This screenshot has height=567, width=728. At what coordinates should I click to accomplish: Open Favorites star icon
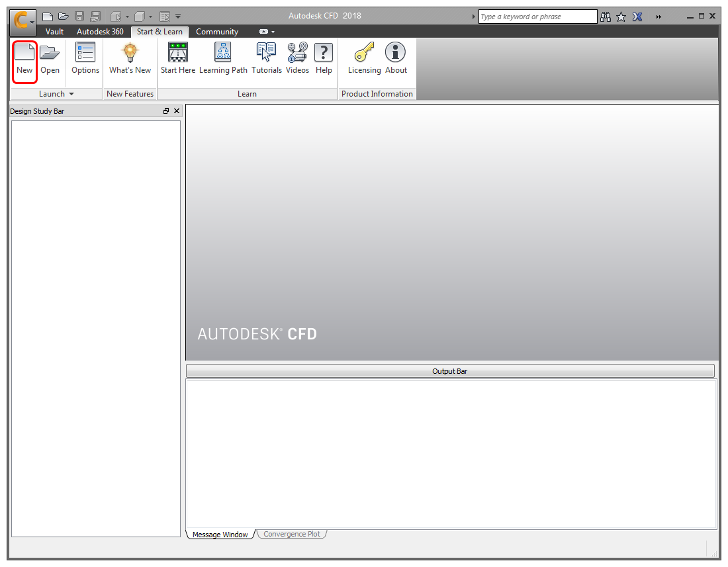pyautogui.click(x=621, y=17)
